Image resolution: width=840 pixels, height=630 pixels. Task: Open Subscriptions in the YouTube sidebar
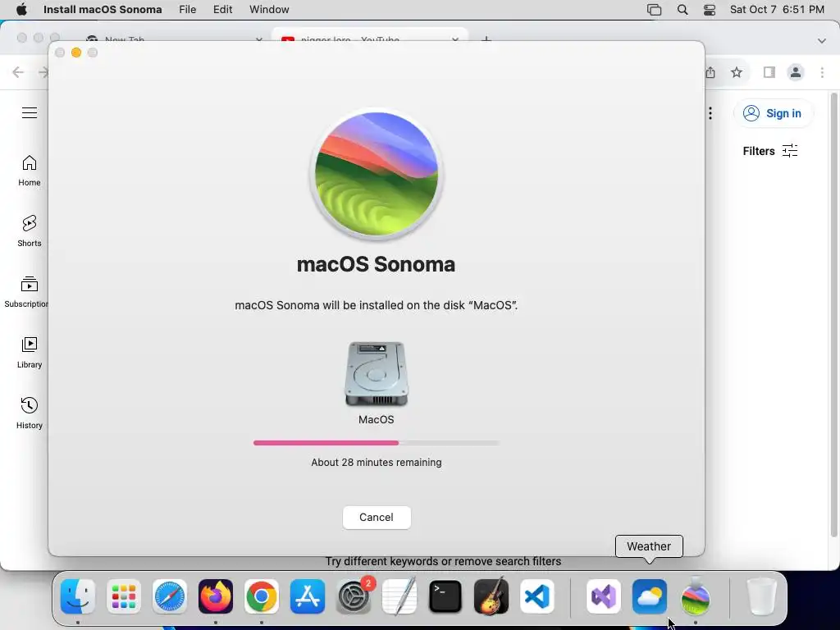point(27,292)
